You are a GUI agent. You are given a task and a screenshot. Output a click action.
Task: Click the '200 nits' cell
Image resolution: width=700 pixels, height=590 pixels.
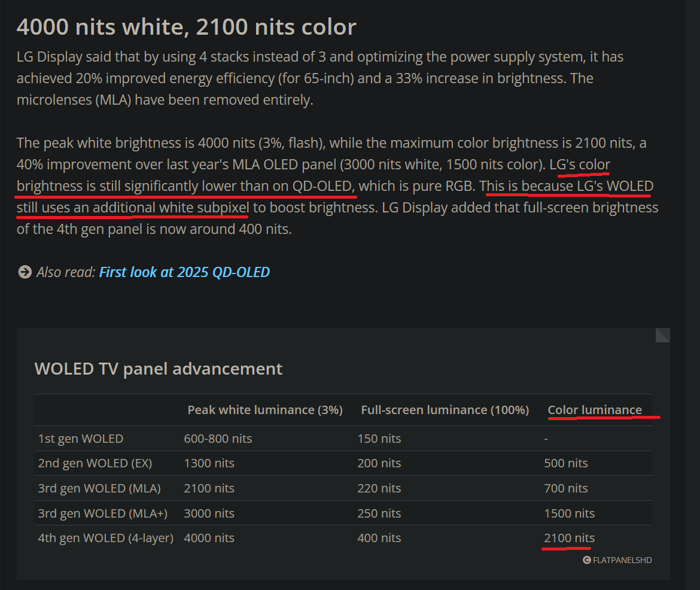pos(379,463)
